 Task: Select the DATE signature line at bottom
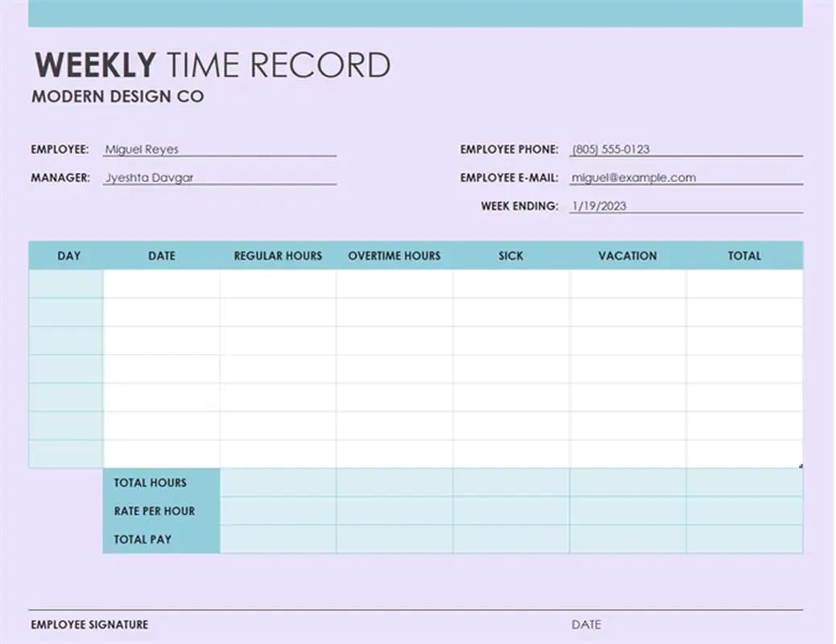(587, 624)
